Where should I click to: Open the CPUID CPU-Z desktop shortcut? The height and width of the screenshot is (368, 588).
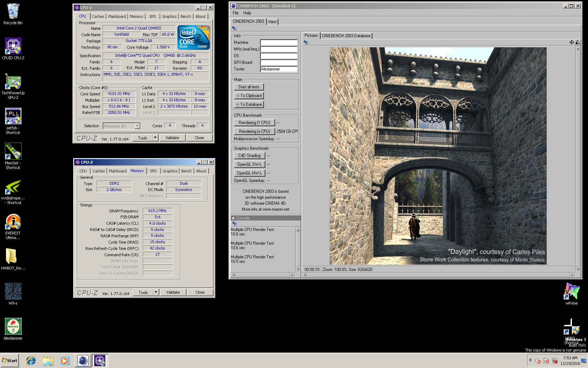point(13,49)
